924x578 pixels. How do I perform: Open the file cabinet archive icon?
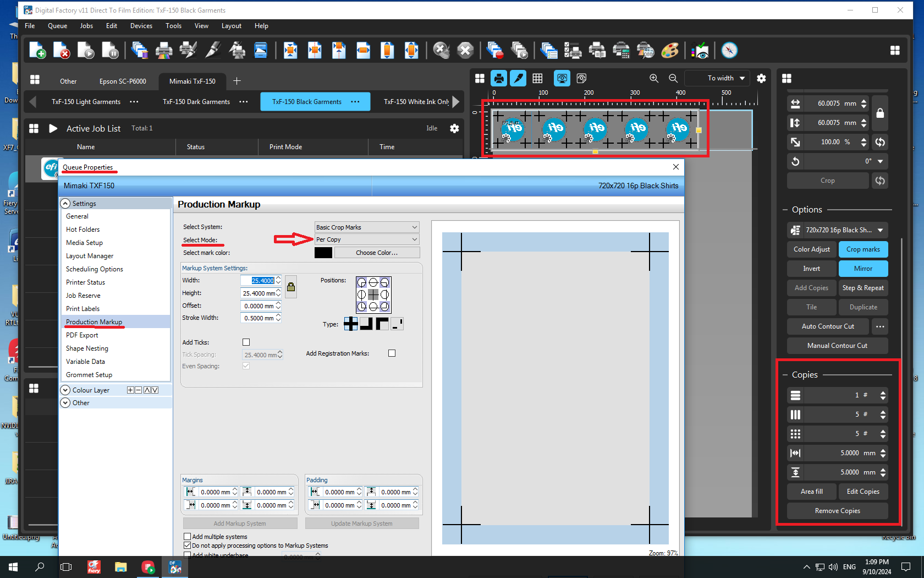[261, 51]
